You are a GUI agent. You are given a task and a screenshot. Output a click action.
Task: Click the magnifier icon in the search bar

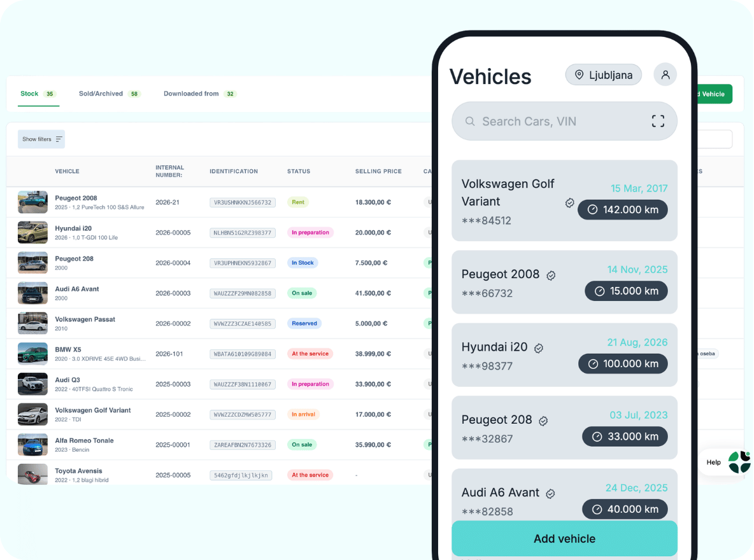(x=470, y=122)
